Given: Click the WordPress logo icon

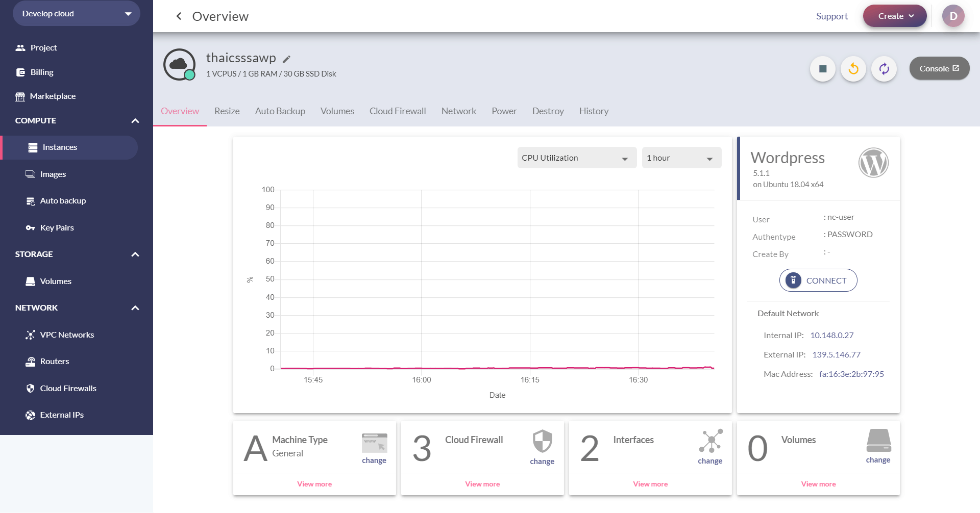Looking at the screenshot, I should coord(873,163).
